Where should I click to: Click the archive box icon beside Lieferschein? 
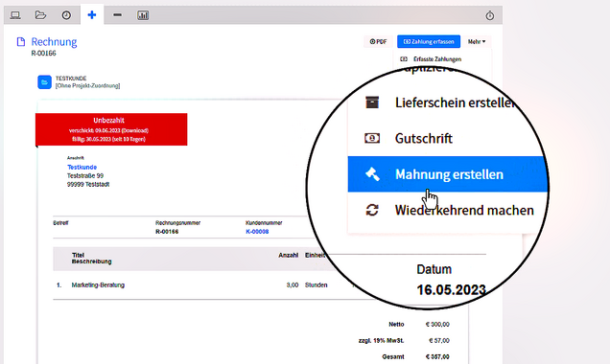point(372,102)
